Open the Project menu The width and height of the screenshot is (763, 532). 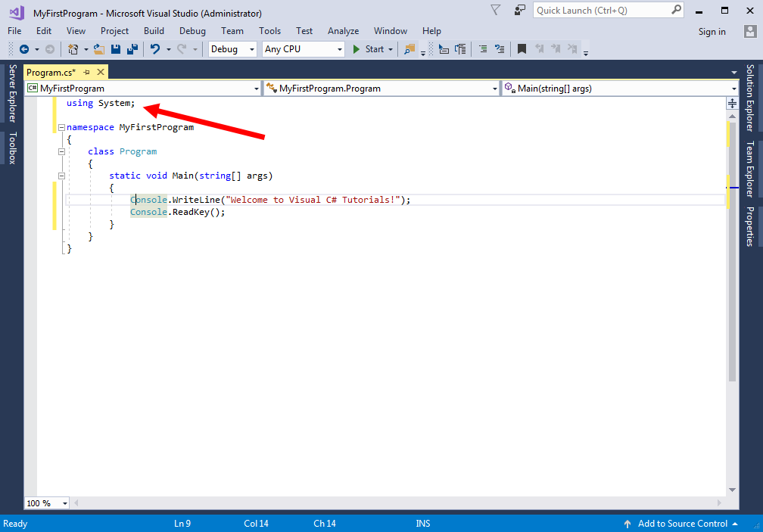click(x=114, y=31)
